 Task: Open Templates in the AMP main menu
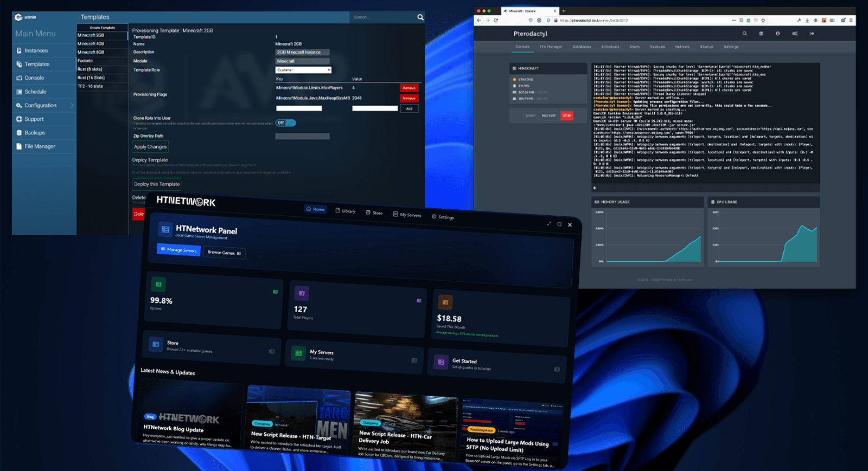[43, 64]
